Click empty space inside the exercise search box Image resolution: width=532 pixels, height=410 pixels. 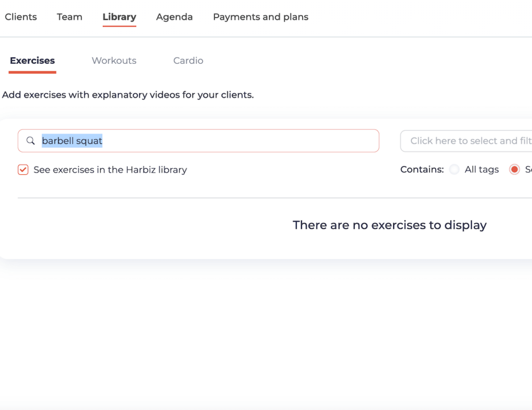point(239,141)
